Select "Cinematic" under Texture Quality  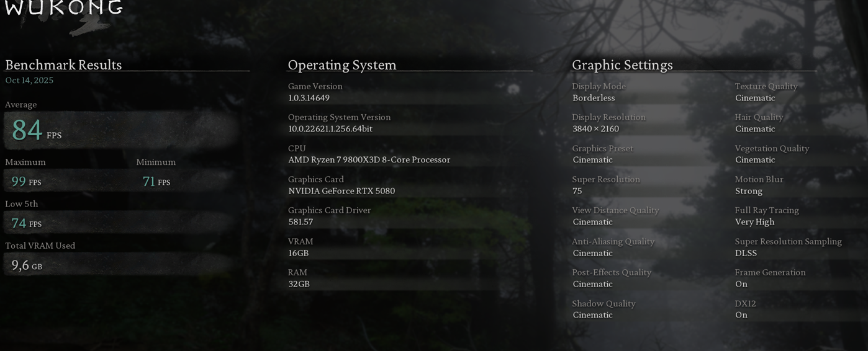[755, 98]
